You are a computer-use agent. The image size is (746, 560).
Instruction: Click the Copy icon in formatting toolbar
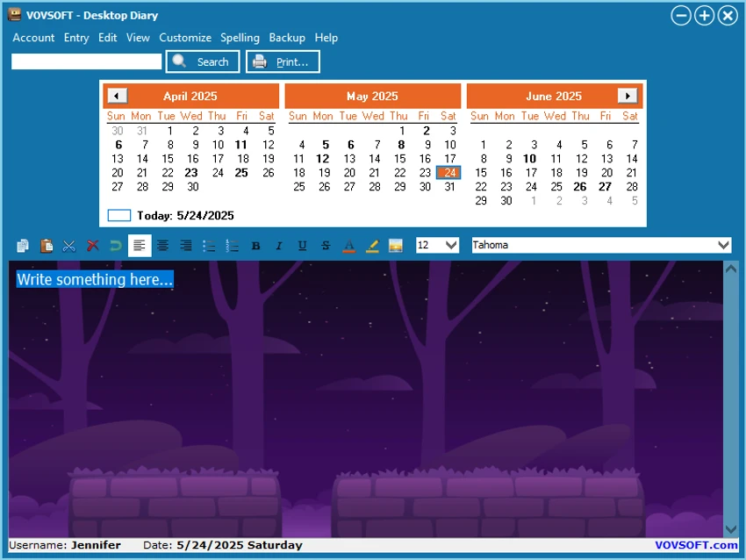[x=22, y=246]
